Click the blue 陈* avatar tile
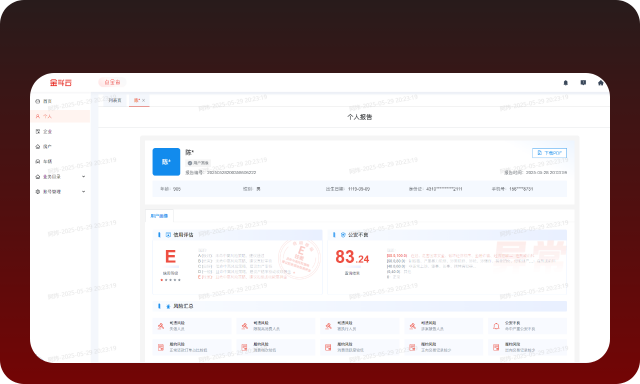Screen dimensions: 640x384 166,162
